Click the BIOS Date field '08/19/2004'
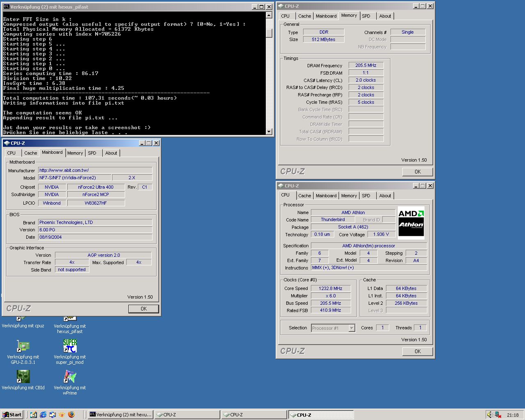The height and width of the screenshot is (420, 525). [x=95, y=237]
